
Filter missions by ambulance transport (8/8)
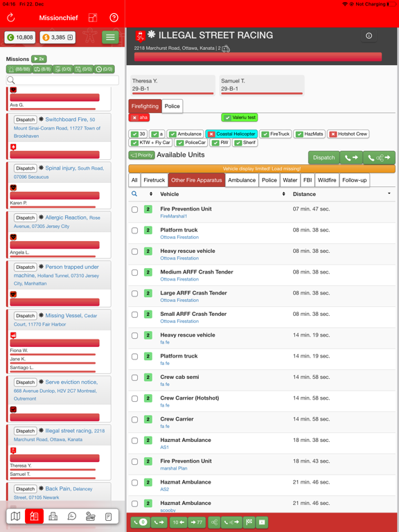(x=42, y=69)
